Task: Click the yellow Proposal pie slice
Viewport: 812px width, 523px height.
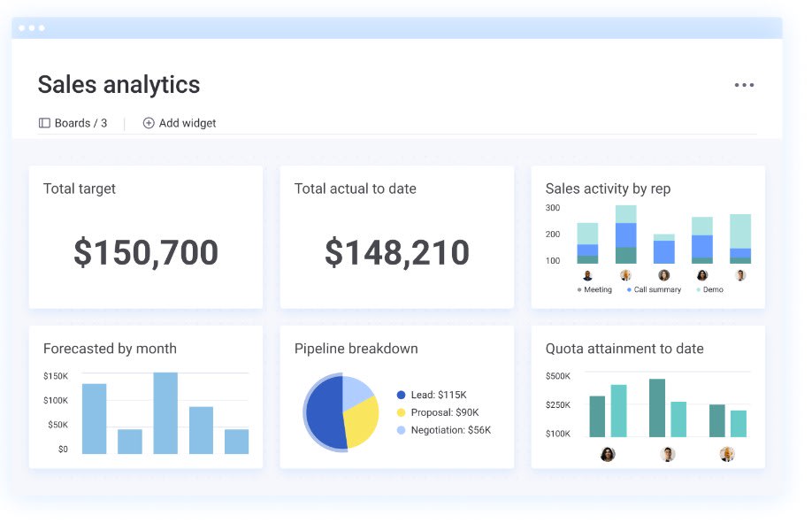Action: [363, 422]
